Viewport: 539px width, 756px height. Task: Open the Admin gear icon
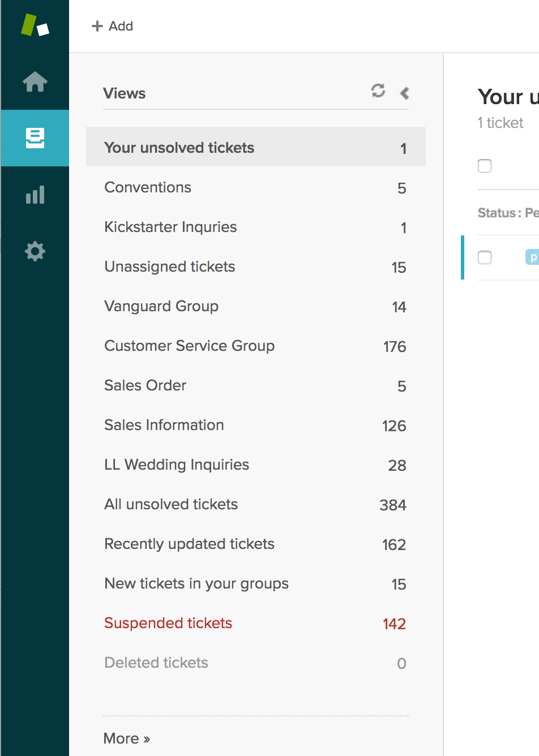(35, 251)
